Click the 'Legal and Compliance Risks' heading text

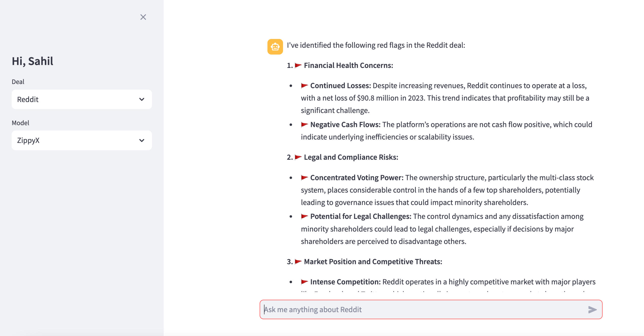[x=351, y=157]
